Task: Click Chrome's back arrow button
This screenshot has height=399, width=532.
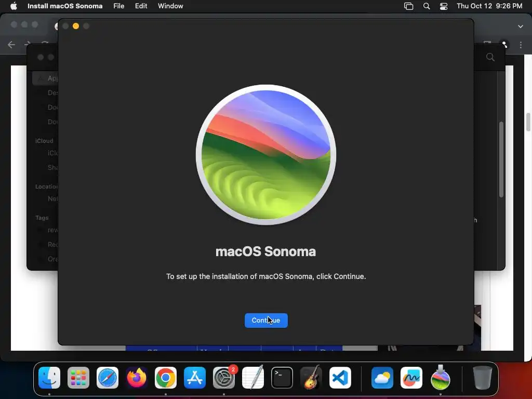Action: 11,45
